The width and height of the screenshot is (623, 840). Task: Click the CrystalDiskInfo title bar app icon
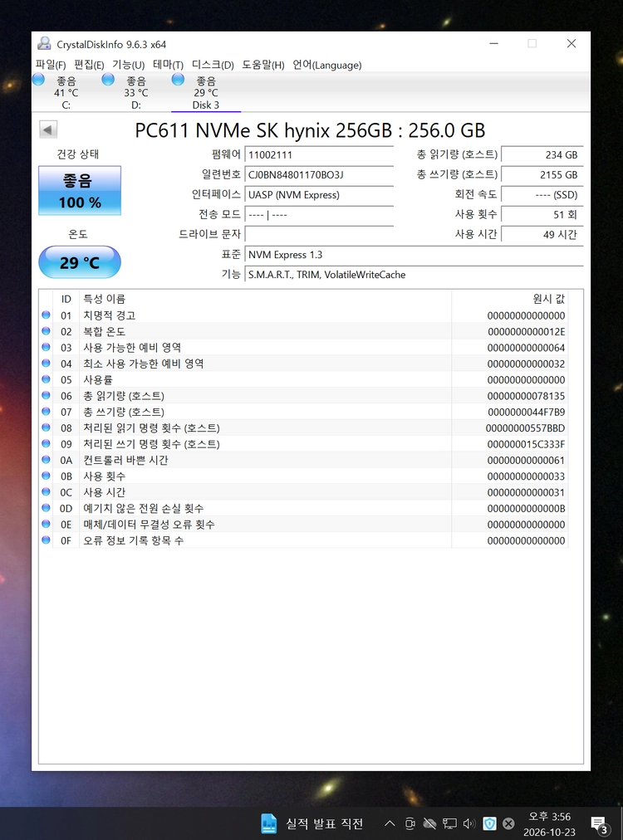click(x=44, y=44)
